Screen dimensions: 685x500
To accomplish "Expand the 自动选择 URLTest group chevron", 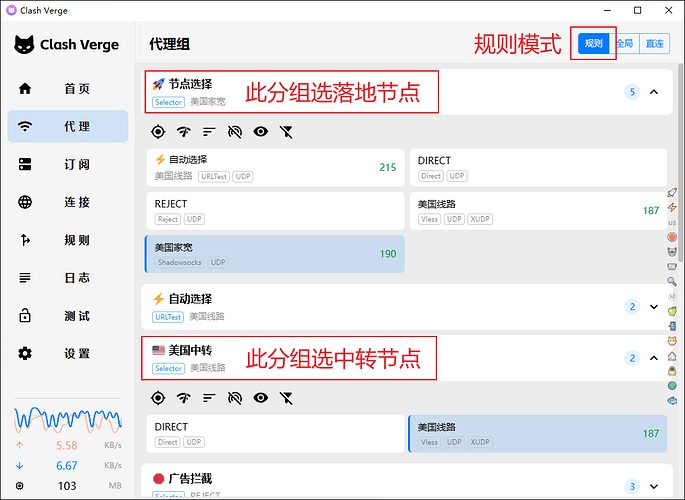I will [x=654, y=307].
